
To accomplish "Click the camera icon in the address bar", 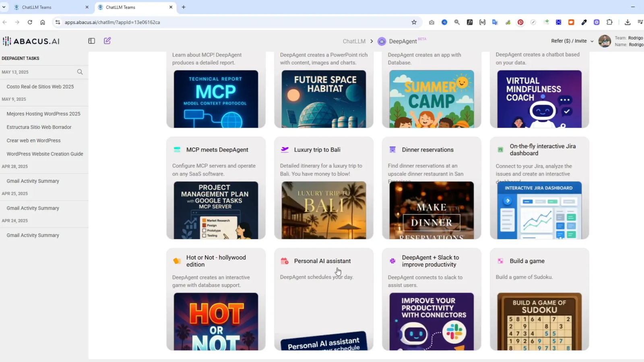I will [x=431, y=22].
